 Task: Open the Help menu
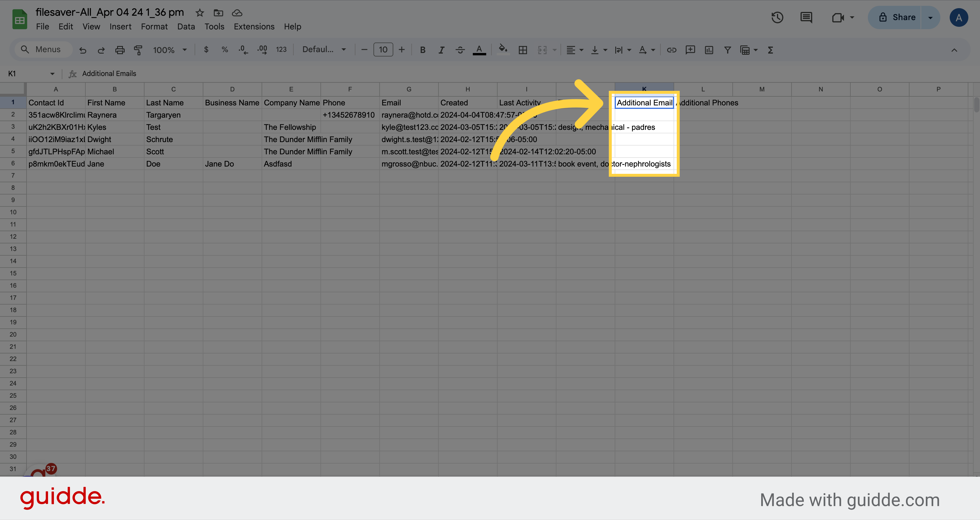[x=292, y=26]
